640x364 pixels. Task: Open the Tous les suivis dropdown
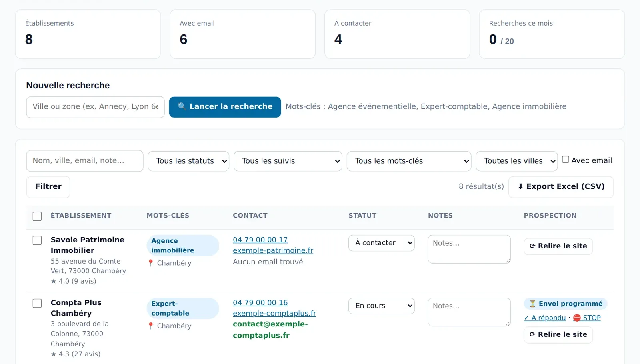point(288,161)
